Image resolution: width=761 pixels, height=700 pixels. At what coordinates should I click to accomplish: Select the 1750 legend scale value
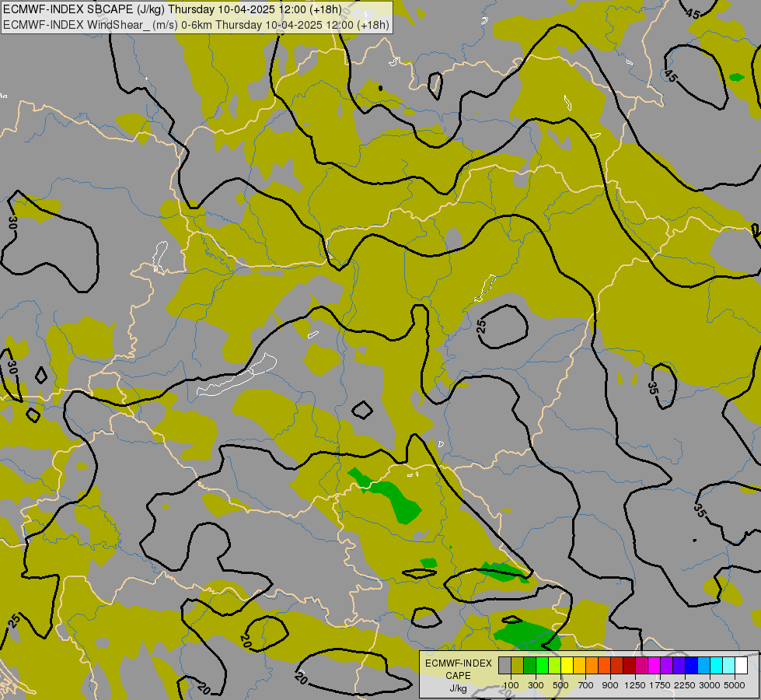(660, 685)
